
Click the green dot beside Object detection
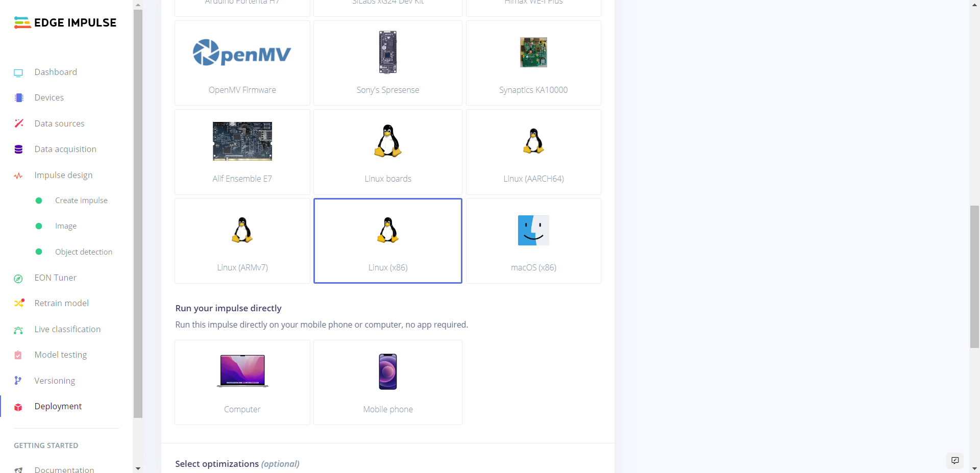[39, 252]
